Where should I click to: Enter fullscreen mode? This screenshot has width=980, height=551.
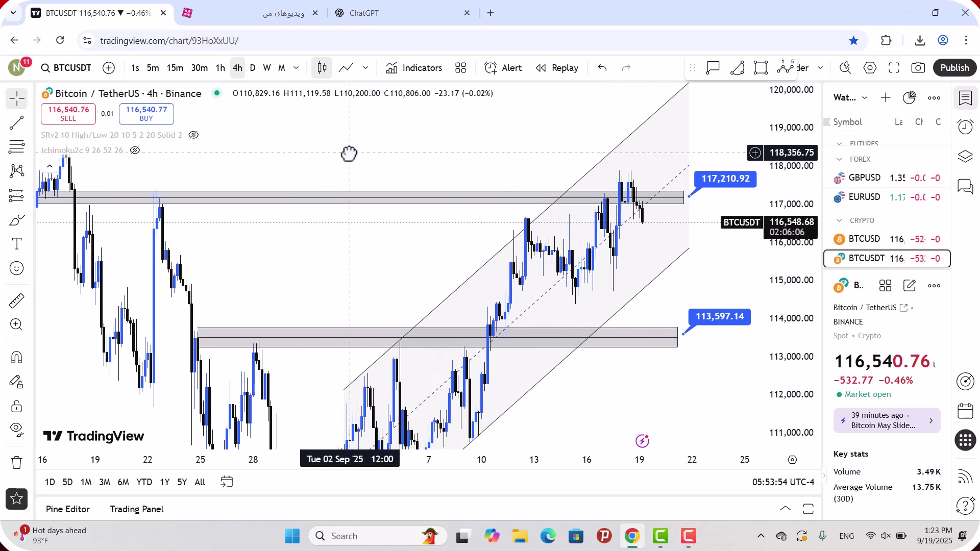coord(894,68)
